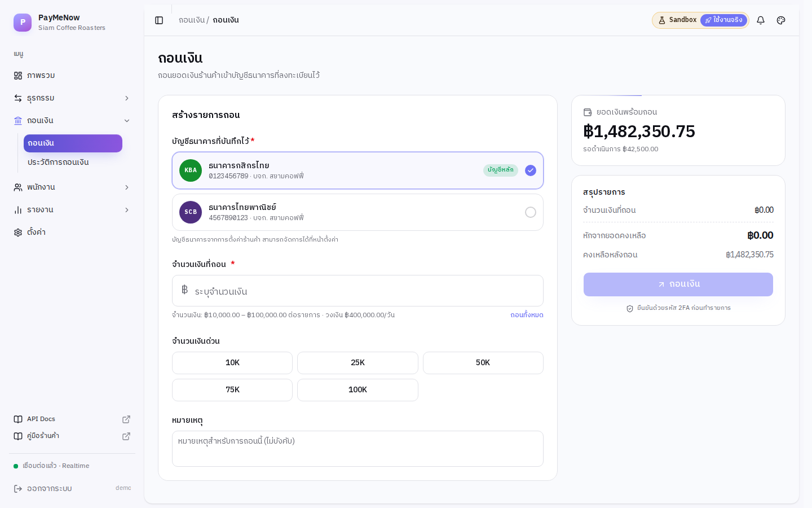
Task: Click the wallet icon by ยอดเงินพร้อมถอน
Action: [588, 112]
